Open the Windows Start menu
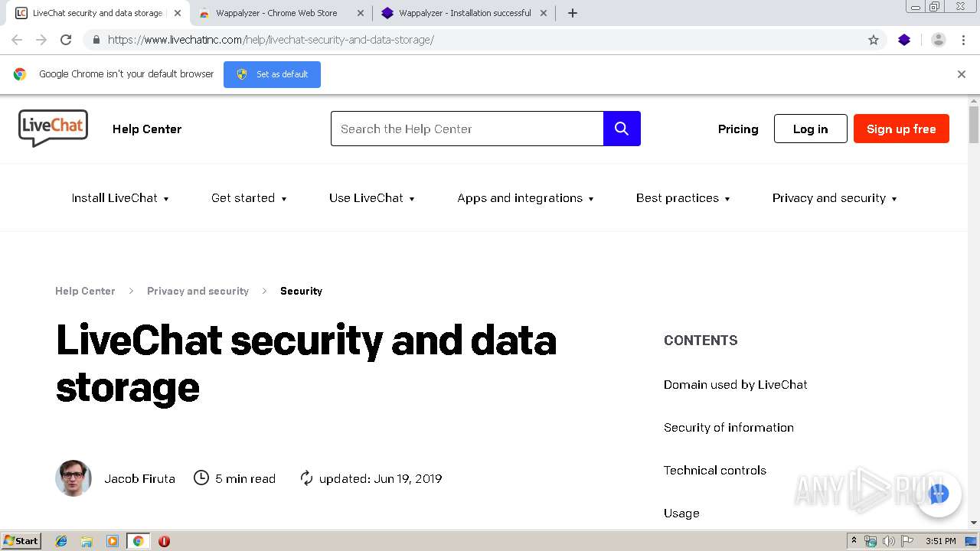The image size is (980, 551). (x=21, y=541)
